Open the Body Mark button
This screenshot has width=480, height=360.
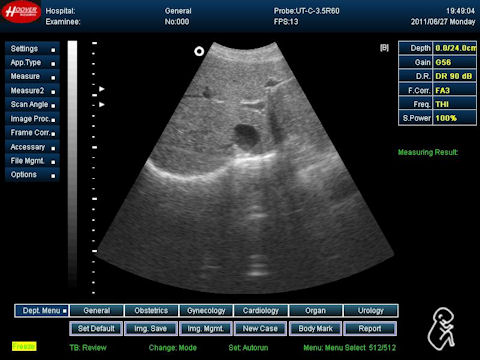click(315, 329)
